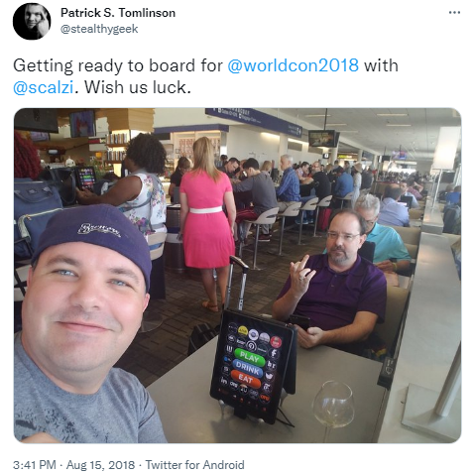
Task: Click the suitcase's extended handle in the photo
Action: click(237, 283)
